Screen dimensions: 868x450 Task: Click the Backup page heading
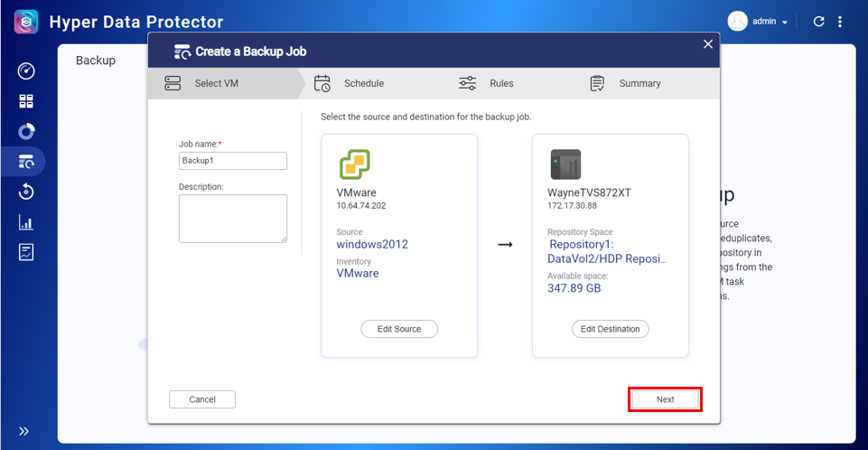(x=96, y=61)
